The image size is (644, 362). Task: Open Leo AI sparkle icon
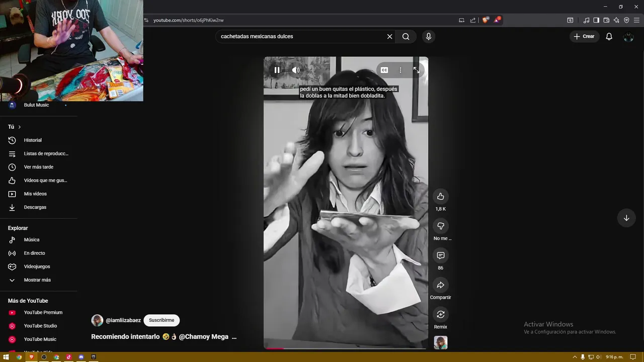pyautogui.click(x=616, y=20)
